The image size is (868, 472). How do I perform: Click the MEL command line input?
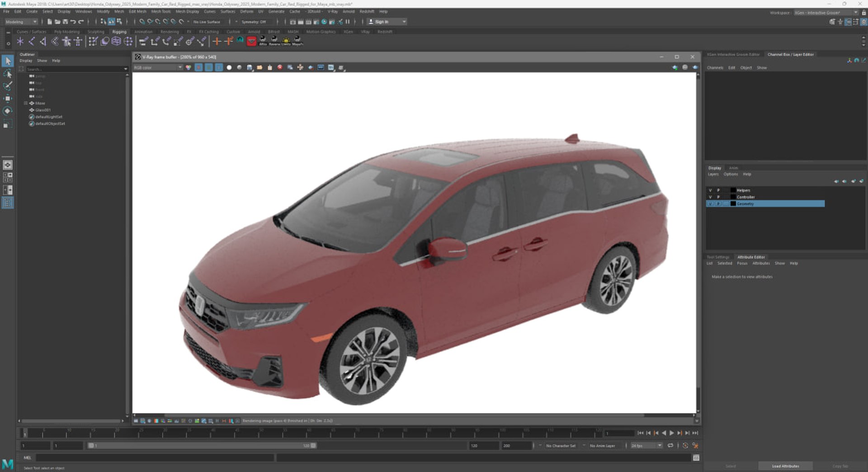pyautogui.click(x=155, y=458)
